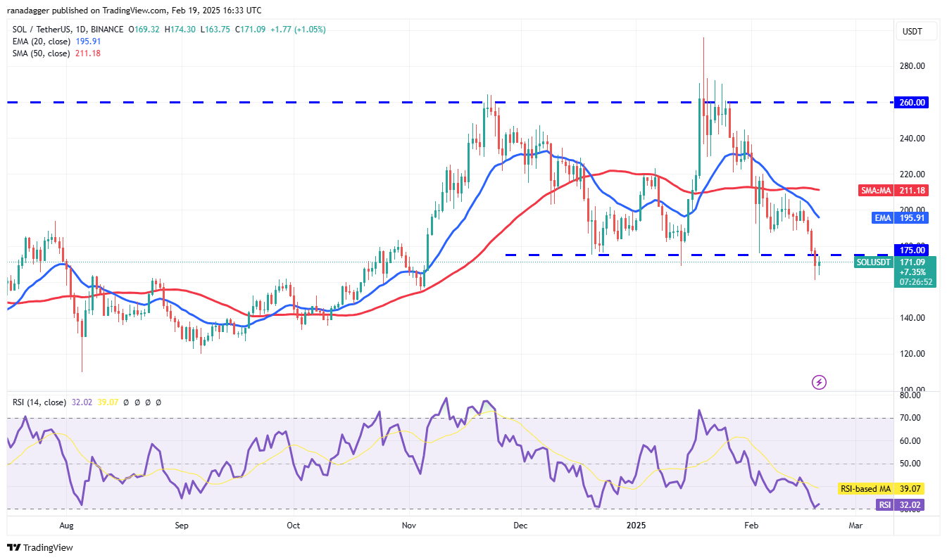Click the 175.00 support price flag

click(x=911, y=250)
